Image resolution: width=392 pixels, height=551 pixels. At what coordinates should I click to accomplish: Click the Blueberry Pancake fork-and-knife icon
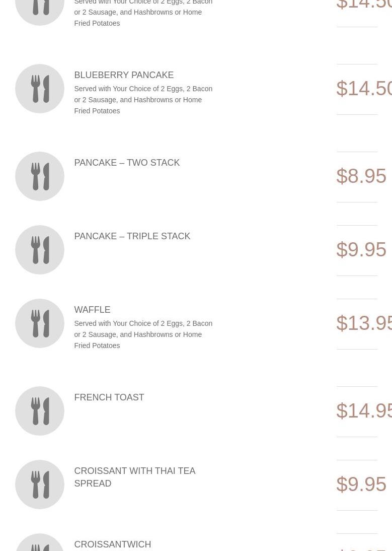click(x=40, y=89)
